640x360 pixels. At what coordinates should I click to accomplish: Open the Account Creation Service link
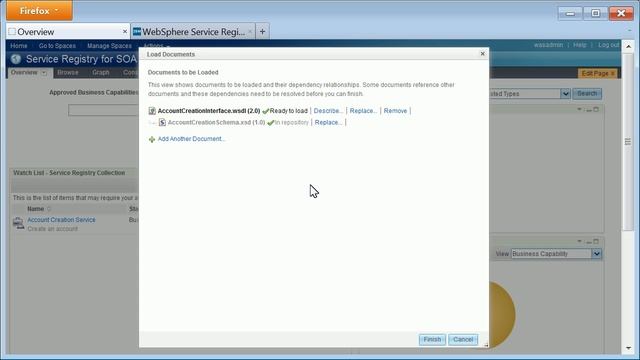point(61,220)
